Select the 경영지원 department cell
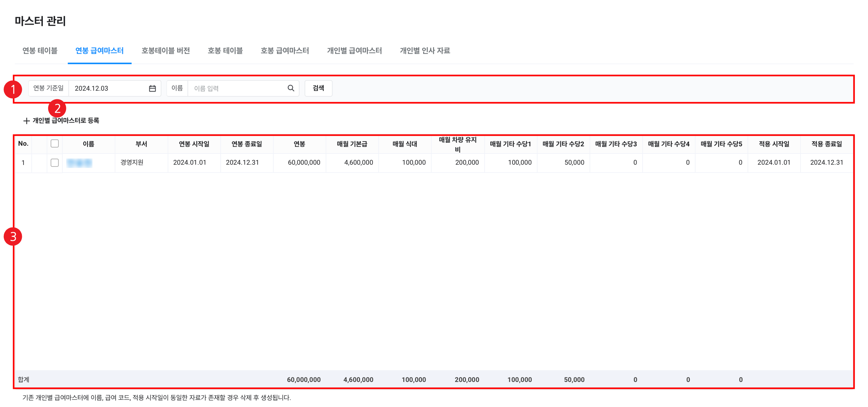 pyautogui.click(x=132, y=162)
